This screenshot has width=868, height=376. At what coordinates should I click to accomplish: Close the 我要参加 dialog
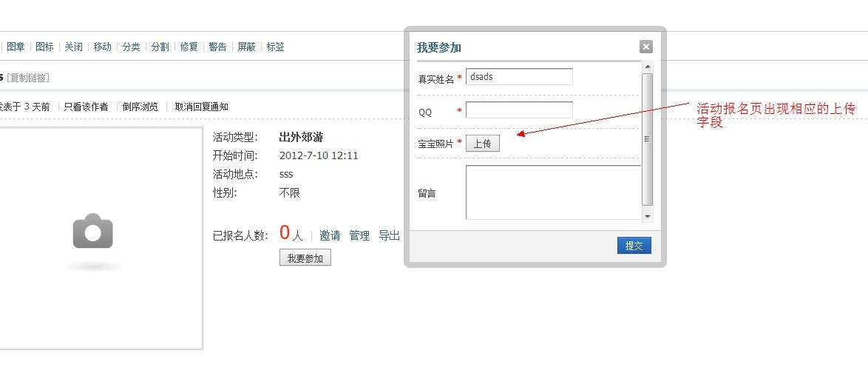[x=645, y=47]
